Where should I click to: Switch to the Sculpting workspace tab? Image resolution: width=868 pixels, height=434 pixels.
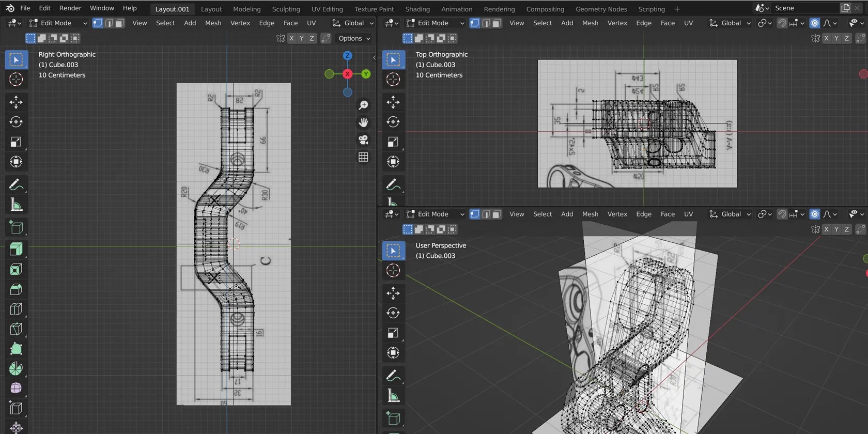286,9
